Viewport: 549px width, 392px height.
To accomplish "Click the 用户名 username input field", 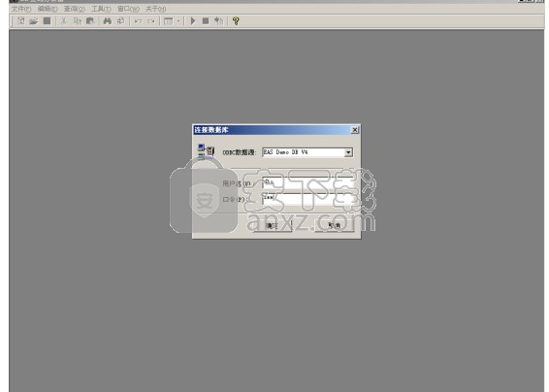I will [307, 182].
